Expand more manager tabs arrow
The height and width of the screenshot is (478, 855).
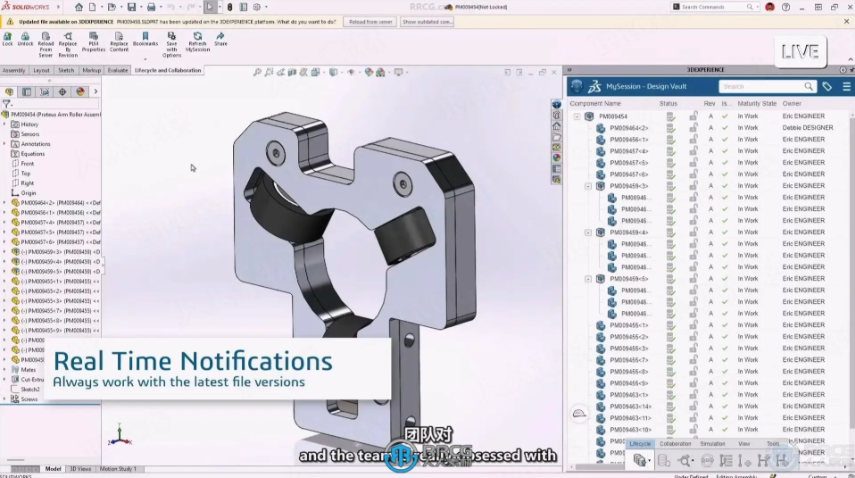pyautogui.click(x=95, y=92)
